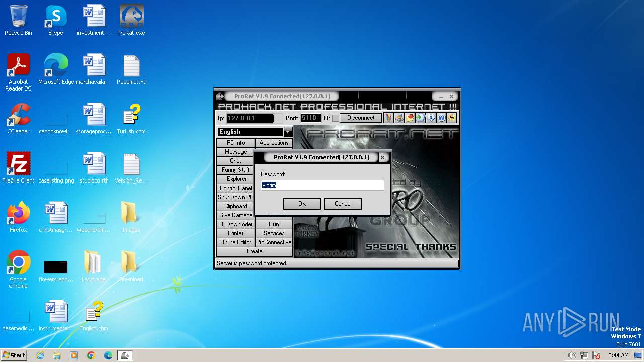Image resolution: width=644 pixels, height=362 pixels.
Task: Select the CCleaner desktop shortcut
Action: tap(18, 119)
